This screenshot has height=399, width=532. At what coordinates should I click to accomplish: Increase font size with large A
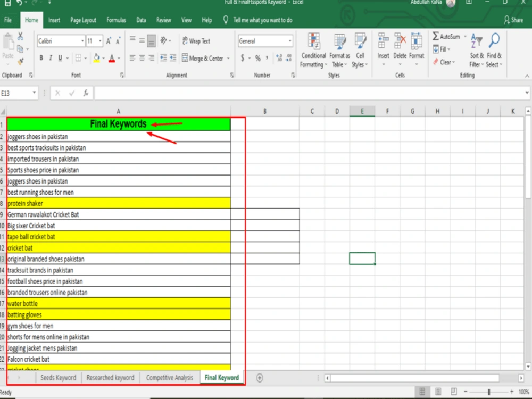(109, 41)
